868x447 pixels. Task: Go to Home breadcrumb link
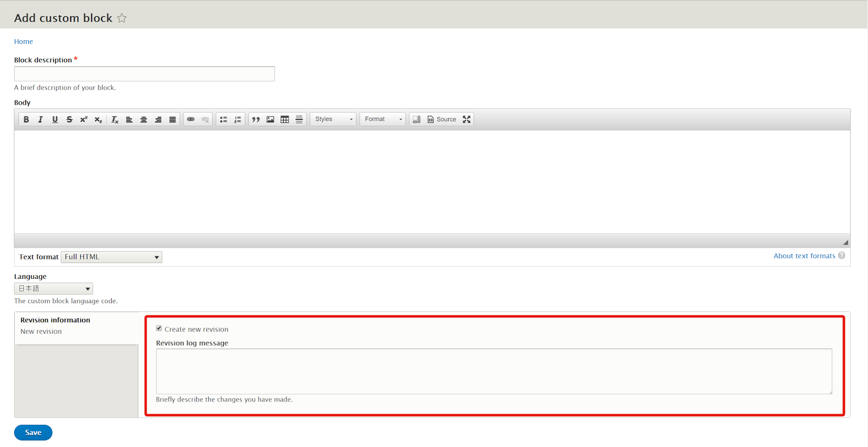click(23, 42)
